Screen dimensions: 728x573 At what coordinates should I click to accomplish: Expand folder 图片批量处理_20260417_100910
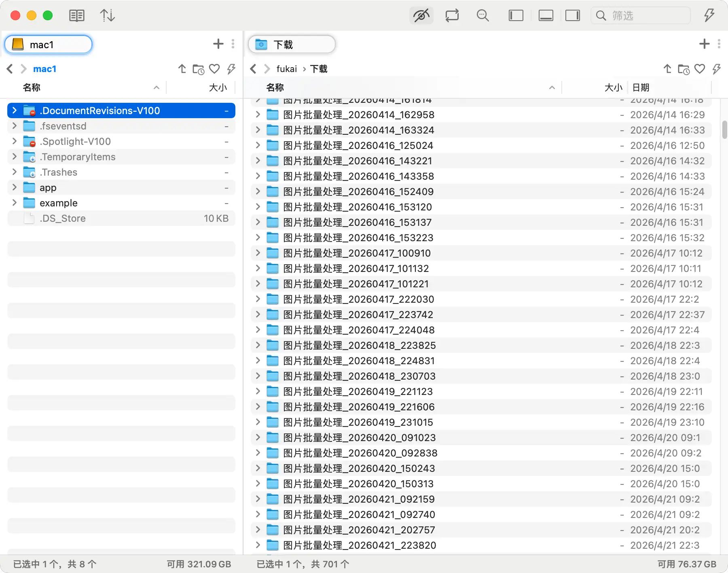(258, 253)
